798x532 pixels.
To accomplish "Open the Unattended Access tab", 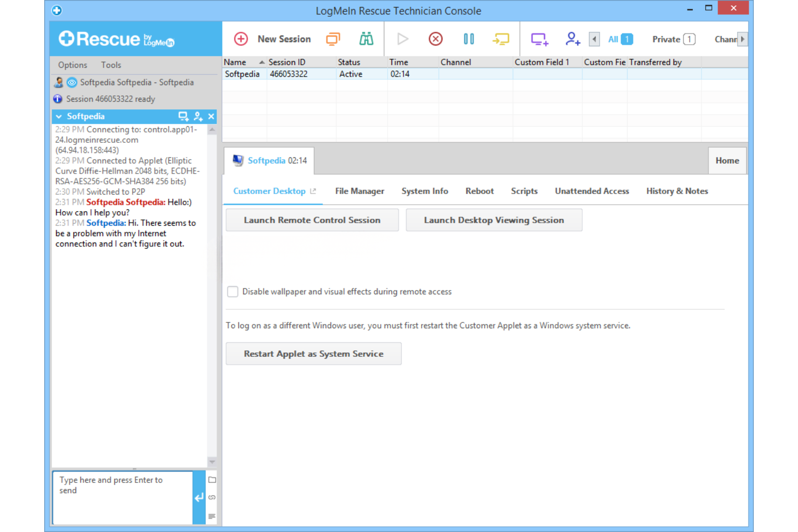I will pos(592,191).
